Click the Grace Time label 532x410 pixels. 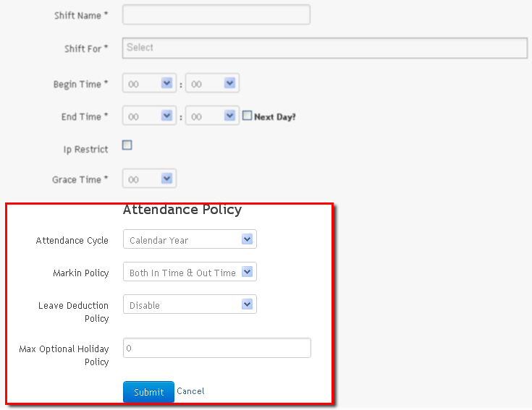[80, 179]
